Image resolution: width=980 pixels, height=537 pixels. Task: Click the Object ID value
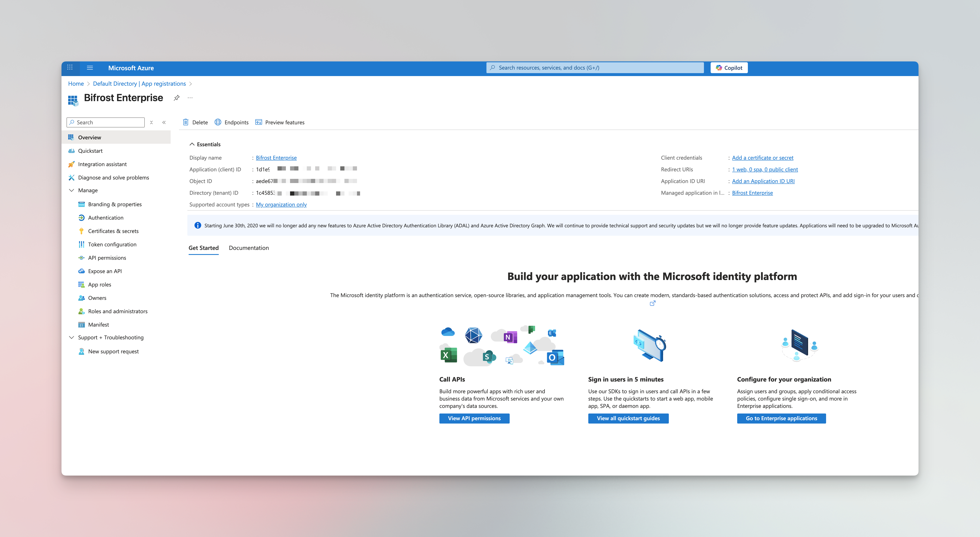coord(306,181)
